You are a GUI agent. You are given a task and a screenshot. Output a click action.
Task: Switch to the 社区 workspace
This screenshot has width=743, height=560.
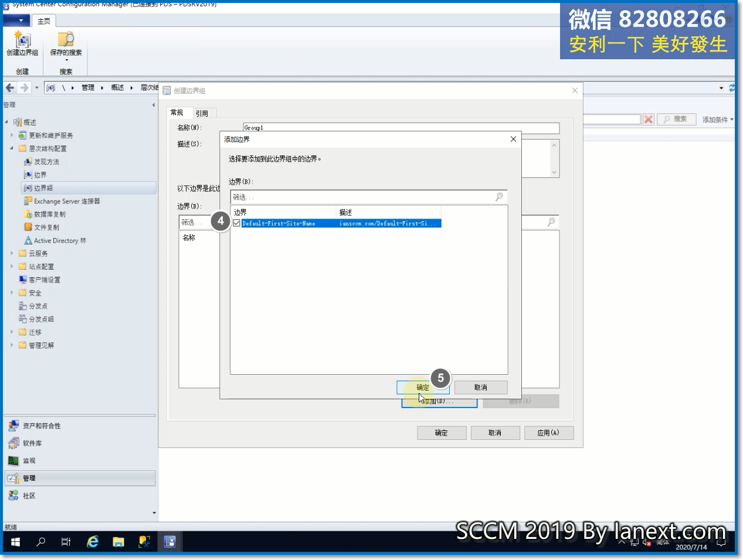click(80, 496)
